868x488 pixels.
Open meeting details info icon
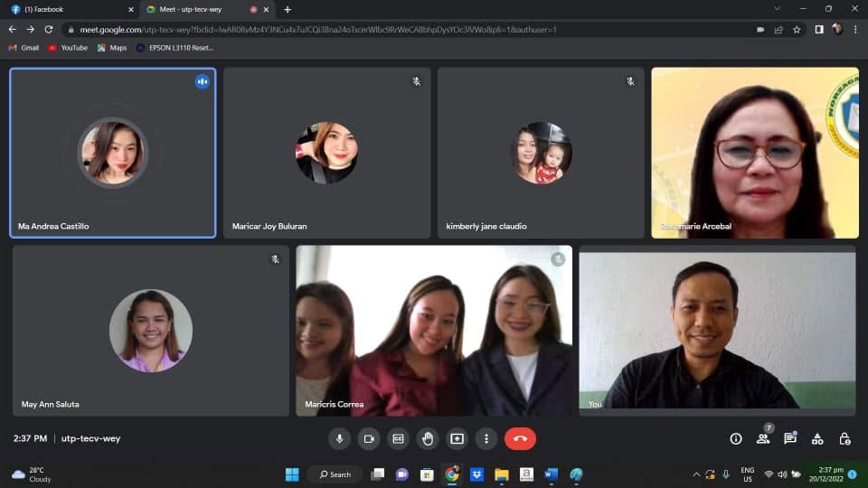736,439
